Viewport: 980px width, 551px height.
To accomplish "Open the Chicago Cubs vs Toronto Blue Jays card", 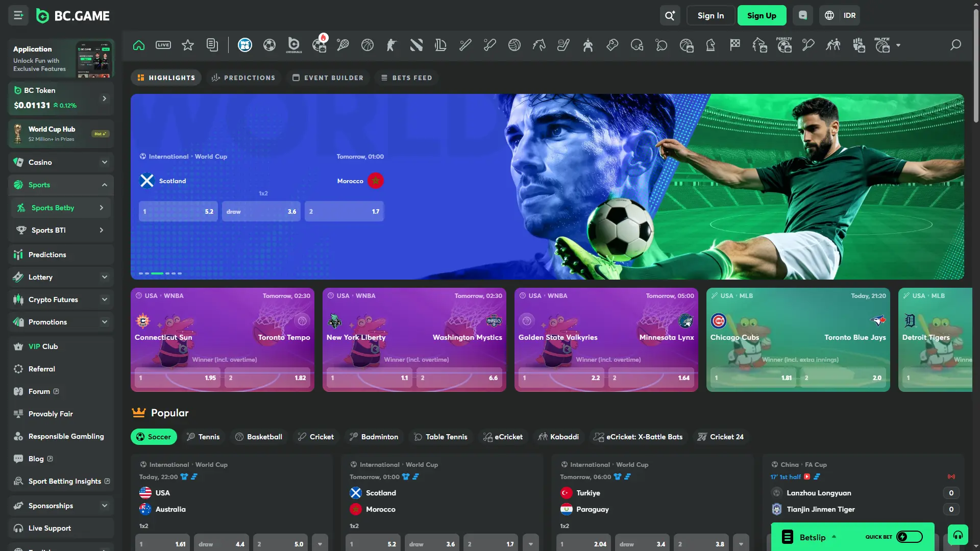I will click(x=798, y=340).
